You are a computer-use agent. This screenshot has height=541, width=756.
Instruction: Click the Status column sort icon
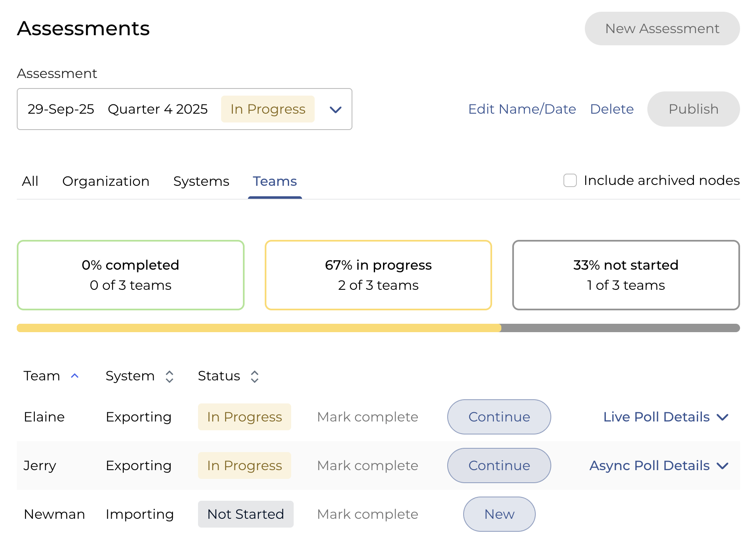[x=255, y=376]
